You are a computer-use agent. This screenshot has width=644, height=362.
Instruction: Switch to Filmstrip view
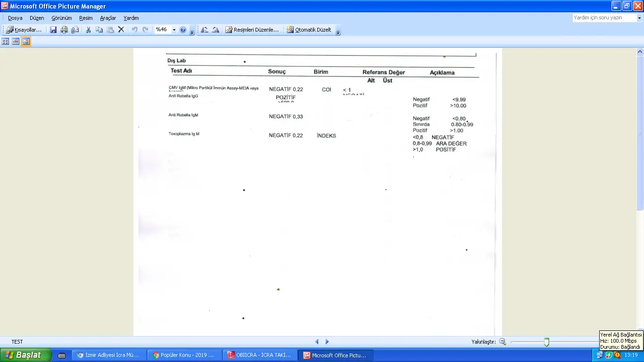(16, 41)
